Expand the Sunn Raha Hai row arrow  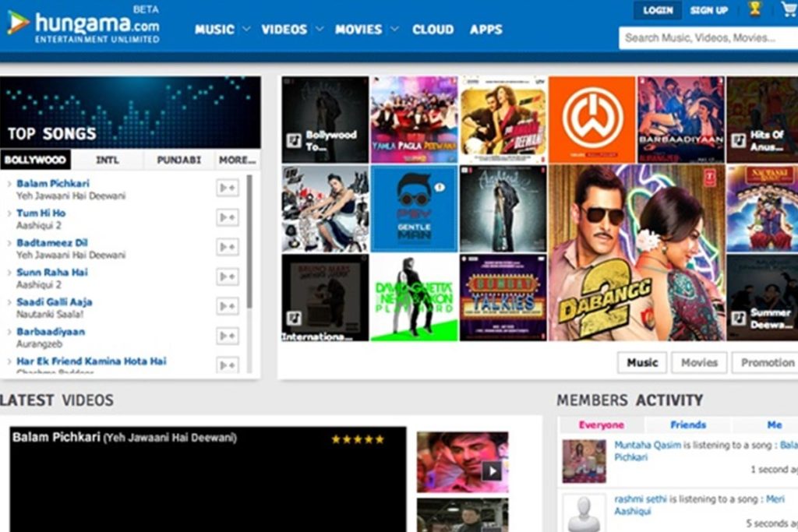9,272
